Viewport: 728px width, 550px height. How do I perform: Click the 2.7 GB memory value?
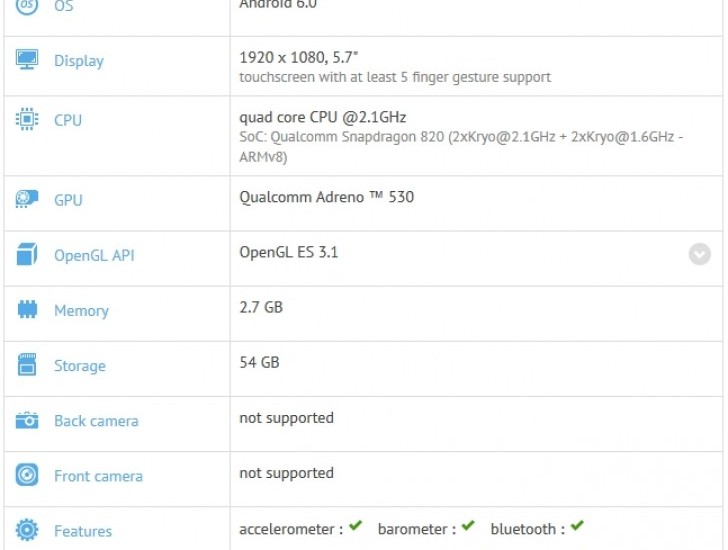pyautogui.click(x=261, y=307)
